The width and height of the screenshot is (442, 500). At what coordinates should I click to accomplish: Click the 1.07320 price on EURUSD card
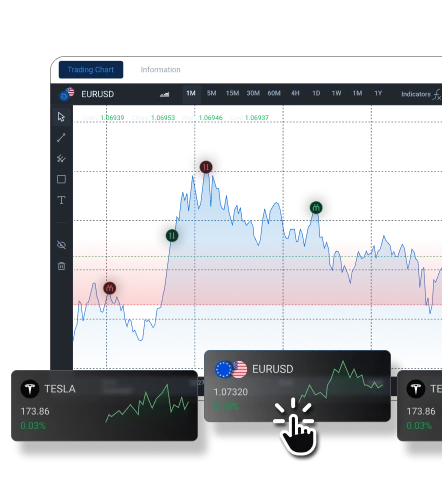(x=231, y=392)
